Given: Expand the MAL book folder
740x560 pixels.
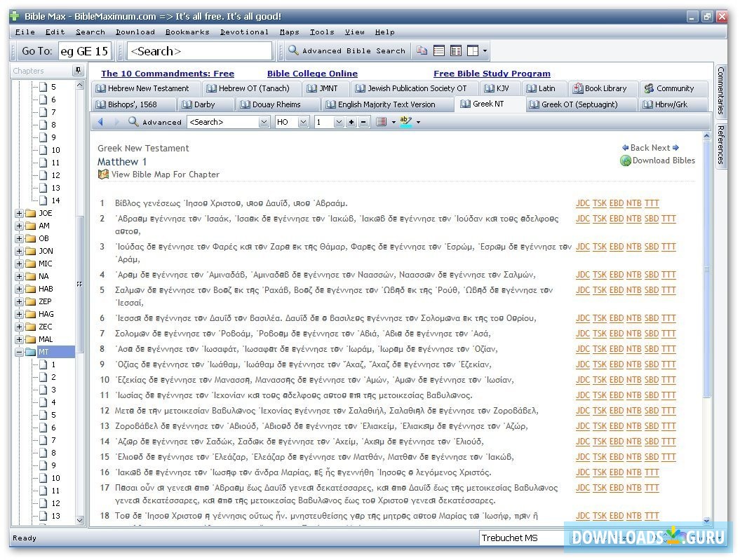Looking at the screenshot, I should [x=19, y=339].
